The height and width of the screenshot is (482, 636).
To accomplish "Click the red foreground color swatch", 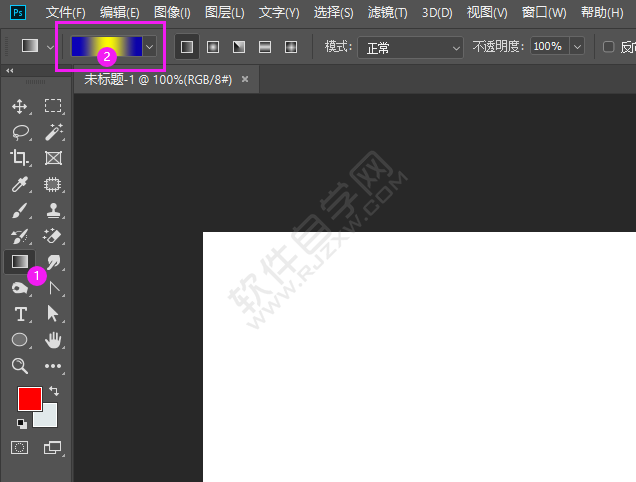I will pyautogui.click(x=29, y=398).
